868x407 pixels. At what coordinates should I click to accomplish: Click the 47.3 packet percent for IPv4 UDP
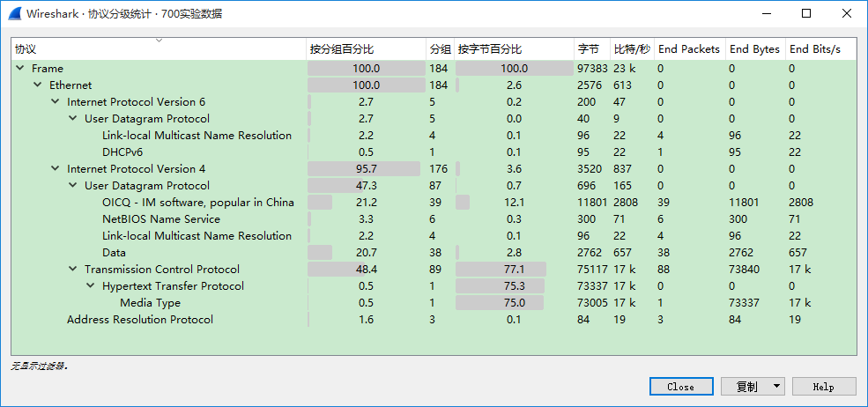[367, 186]
